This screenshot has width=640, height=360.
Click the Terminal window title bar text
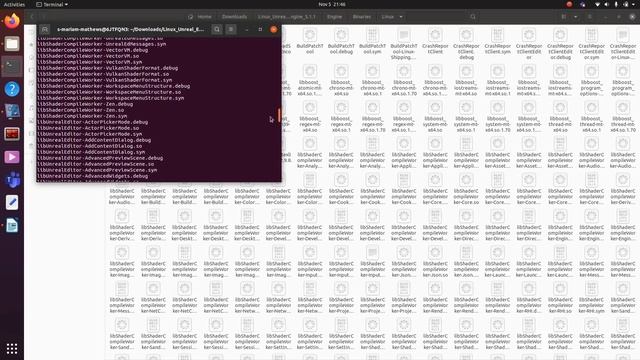pos(131,29)
